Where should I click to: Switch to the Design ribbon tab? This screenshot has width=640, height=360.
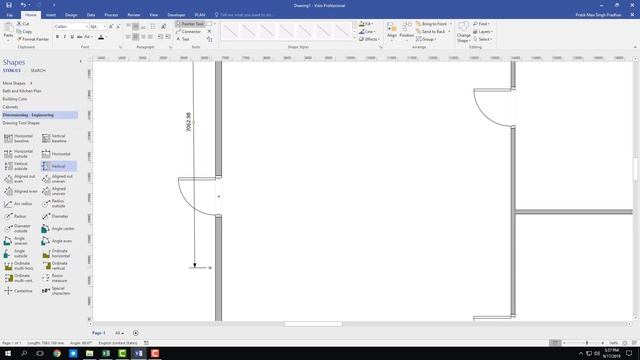71,15
